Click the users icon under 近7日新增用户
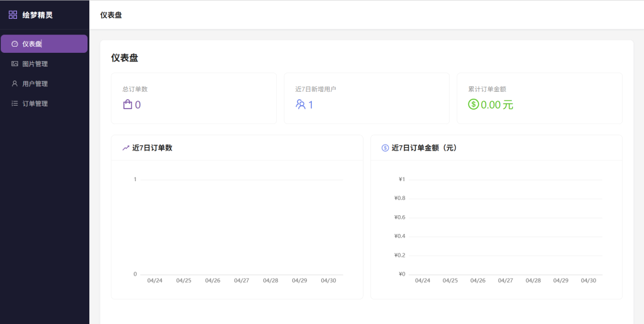The image size is (644, 324). pos(301,104)
